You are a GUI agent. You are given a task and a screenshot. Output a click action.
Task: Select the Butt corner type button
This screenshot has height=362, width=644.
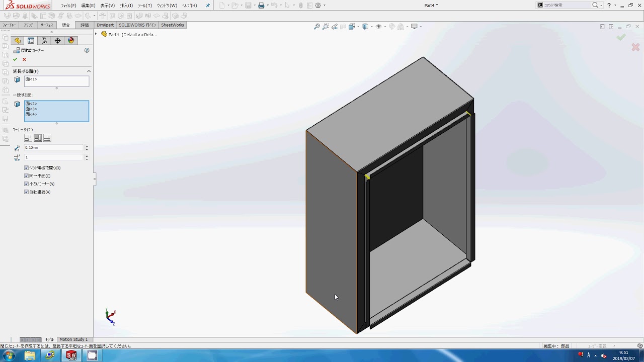coord(28,138)
